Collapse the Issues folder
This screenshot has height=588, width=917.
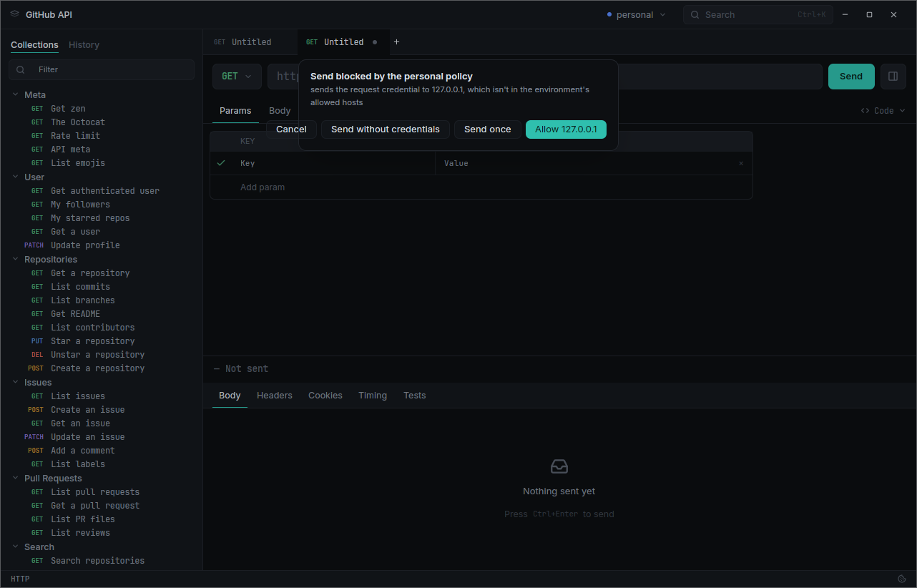[x=16, y=382]
